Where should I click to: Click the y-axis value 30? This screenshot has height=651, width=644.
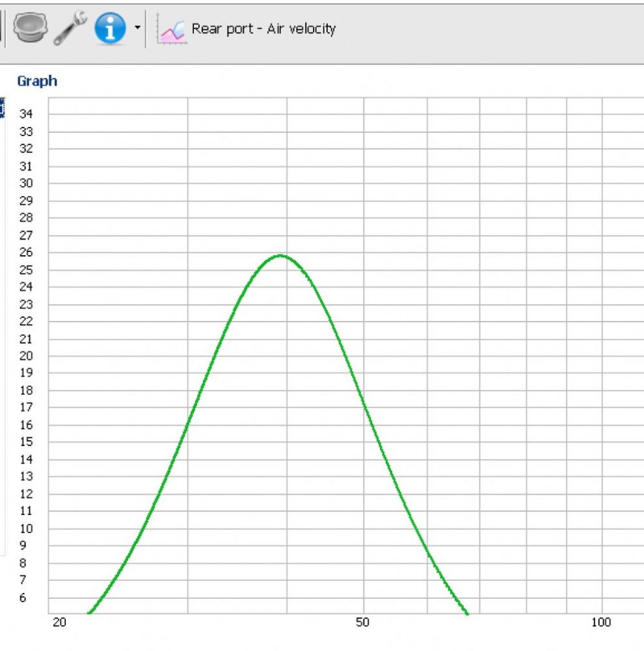click(26, 183)
